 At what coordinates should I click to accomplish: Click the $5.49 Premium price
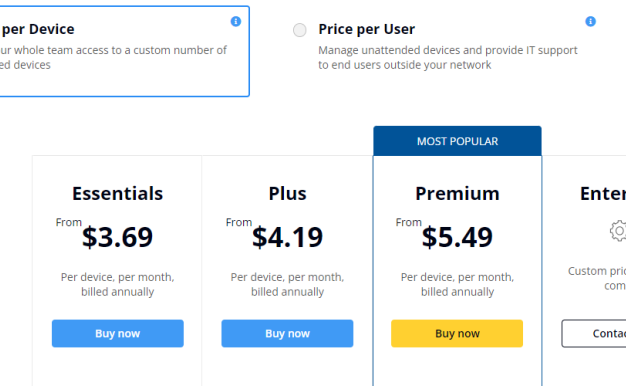pos(457,237)
